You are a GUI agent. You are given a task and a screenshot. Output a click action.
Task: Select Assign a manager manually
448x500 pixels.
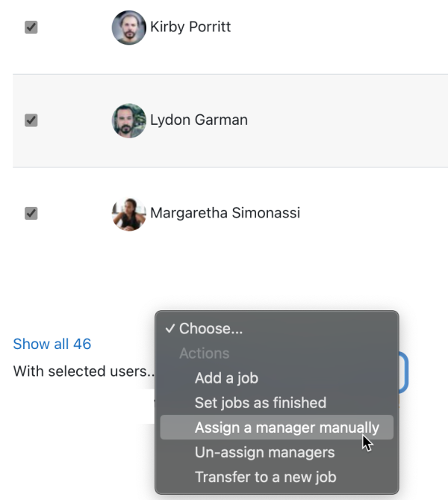tap(276, 428)
